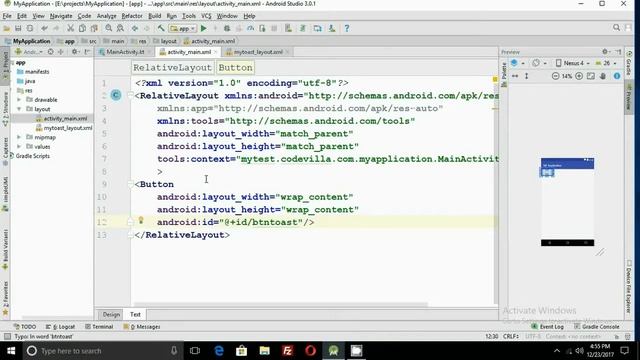Click the Find magnifier toolbar icon

point(109,29)
